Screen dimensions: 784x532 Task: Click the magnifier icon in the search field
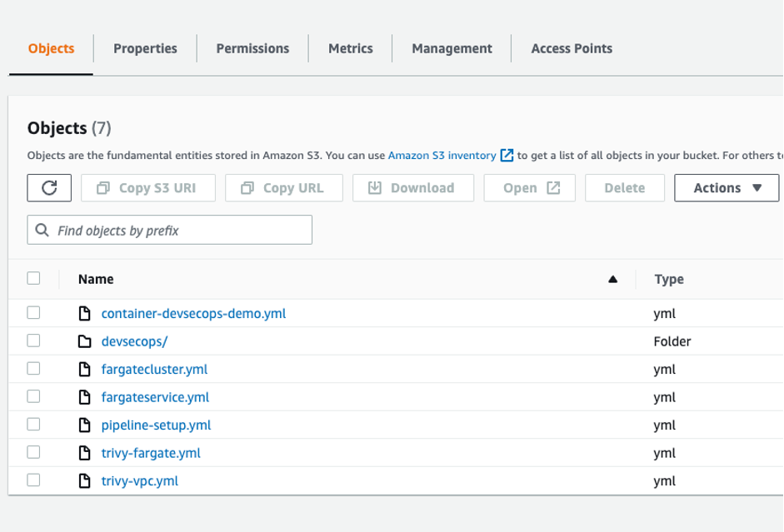(x=42, y=229)
